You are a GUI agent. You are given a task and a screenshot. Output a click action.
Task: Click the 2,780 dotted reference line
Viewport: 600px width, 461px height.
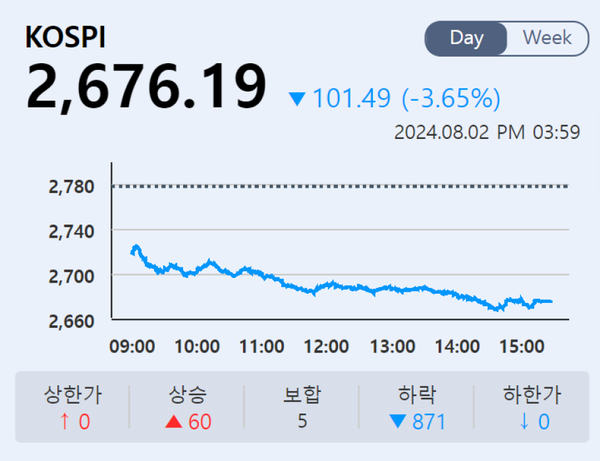coord(340,186)
